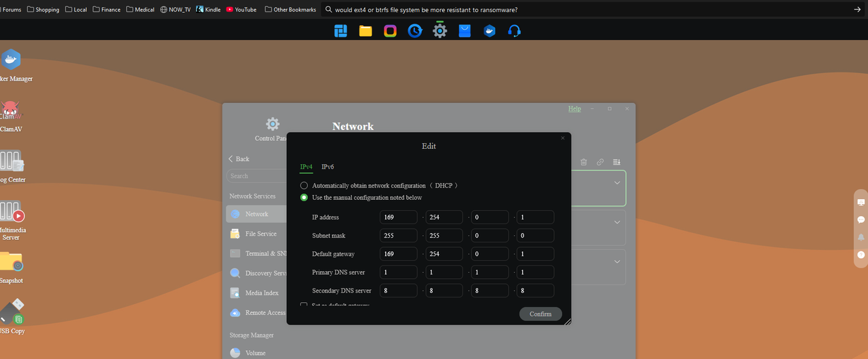Open the yellow File Manager folder in taskbar
The height and width of the screenshot is (359, 868).
coord(366,30)
